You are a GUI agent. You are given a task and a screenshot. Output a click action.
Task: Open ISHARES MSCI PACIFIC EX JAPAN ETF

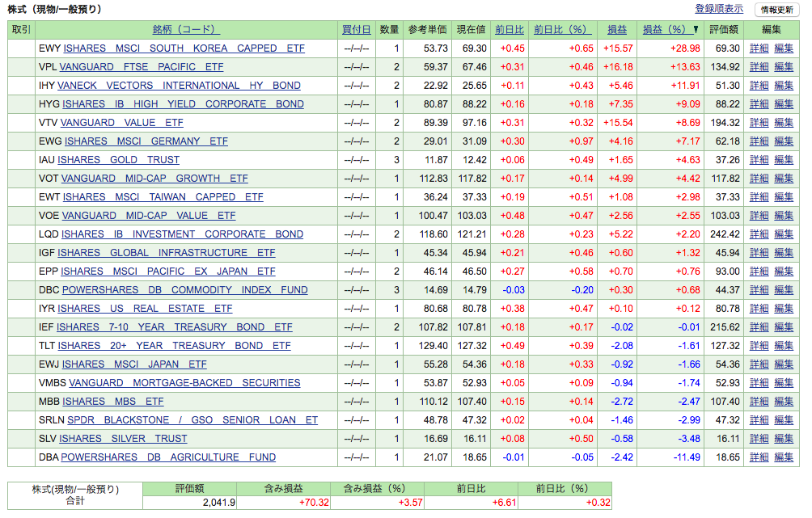(167, 272)
